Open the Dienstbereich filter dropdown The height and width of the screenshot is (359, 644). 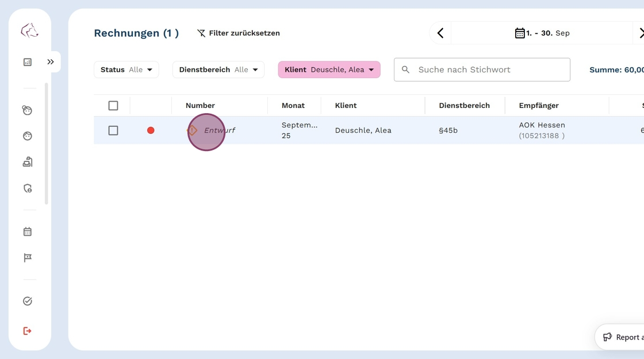[x=218, y=70]
